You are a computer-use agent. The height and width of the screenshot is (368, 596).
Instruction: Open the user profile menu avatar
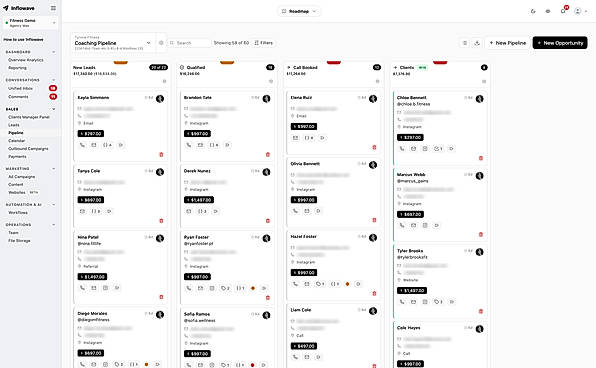[x=578, y=11]
